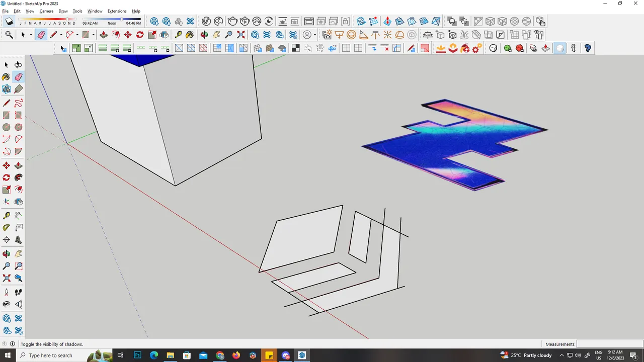Activate the Tape Measure tool in the left toolbar
This screenshot has width=644, height=362.
(x=7, y=216)
